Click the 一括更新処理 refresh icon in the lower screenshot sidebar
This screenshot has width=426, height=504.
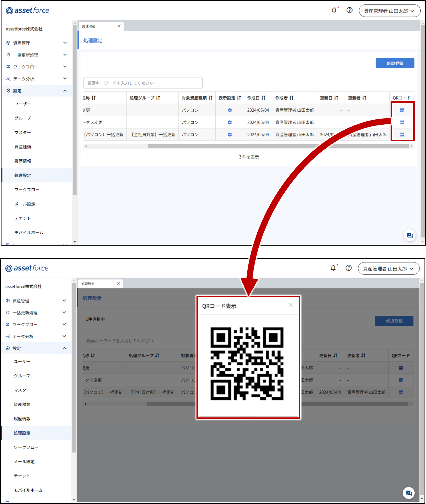tap(8, 313)
